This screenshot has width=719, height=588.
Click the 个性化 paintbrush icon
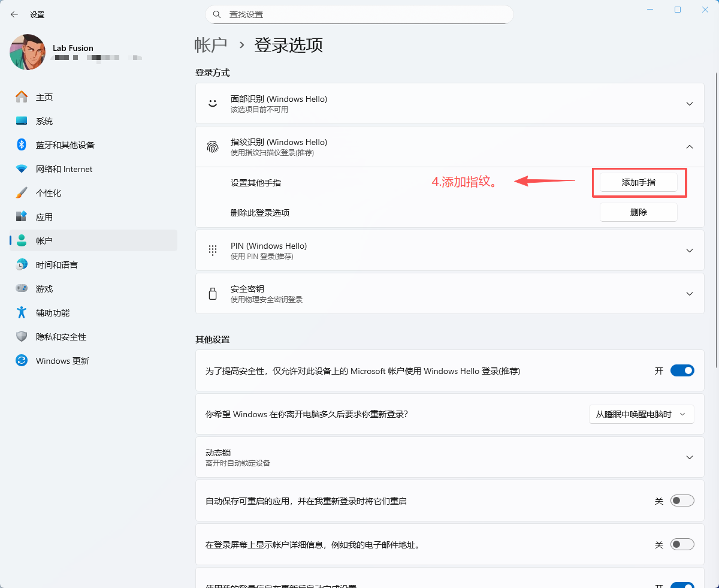click(x=22, y=193)
